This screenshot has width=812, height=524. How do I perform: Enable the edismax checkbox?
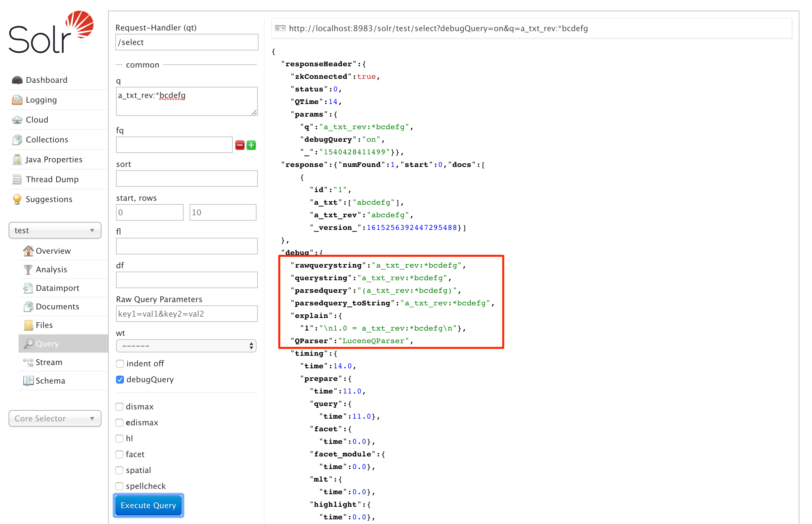[x=119, y=423]
